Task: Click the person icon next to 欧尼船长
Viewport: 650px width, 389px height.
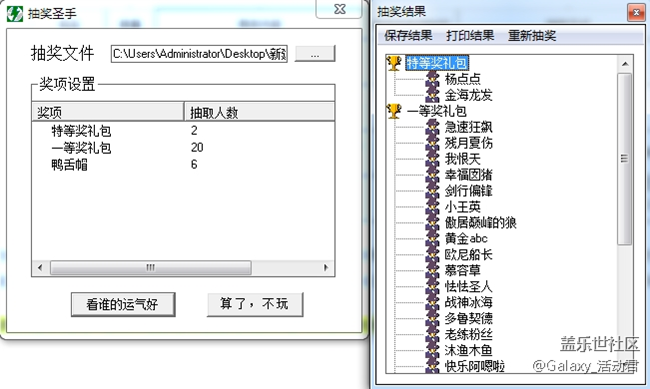Action: click(433, 255)
